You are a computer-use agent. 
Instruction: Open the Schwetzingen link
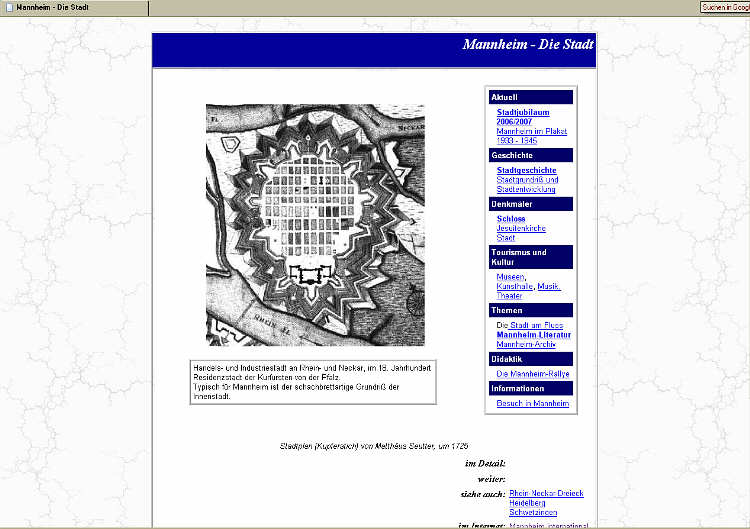tap(533, 512)
